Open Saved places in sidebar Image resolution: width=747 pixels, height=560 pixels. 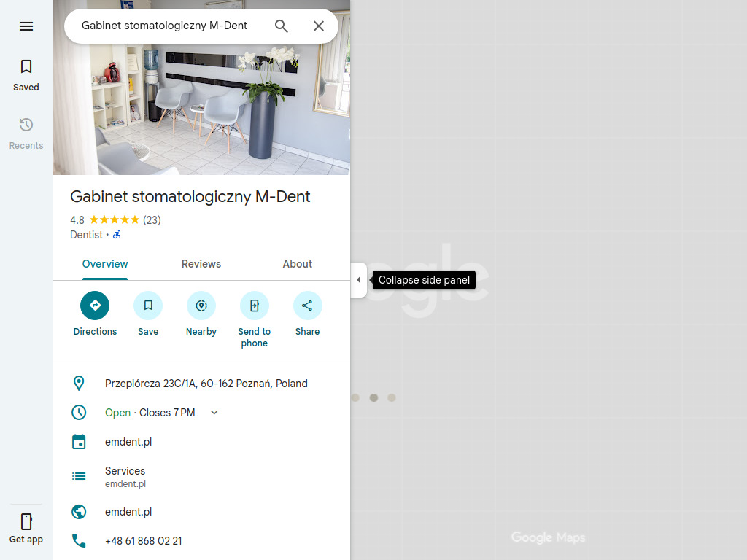click(x=26, y=75)
